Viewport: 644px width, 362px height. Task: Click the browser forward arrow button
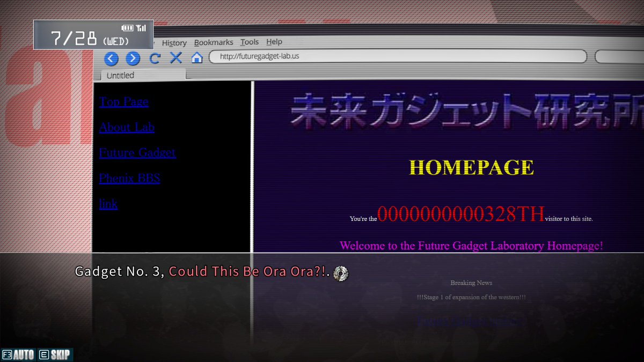(133, 58)
